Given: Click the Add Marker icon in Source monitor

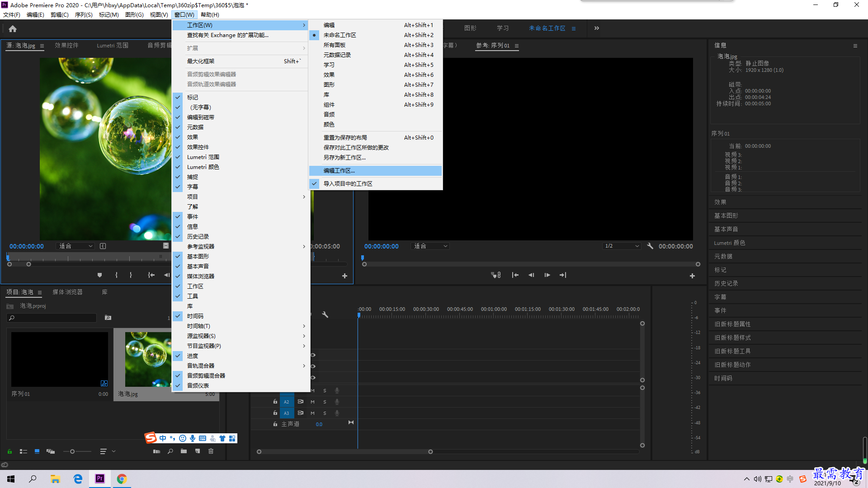Looking at the screenshot, I should [x=100, y=275].
